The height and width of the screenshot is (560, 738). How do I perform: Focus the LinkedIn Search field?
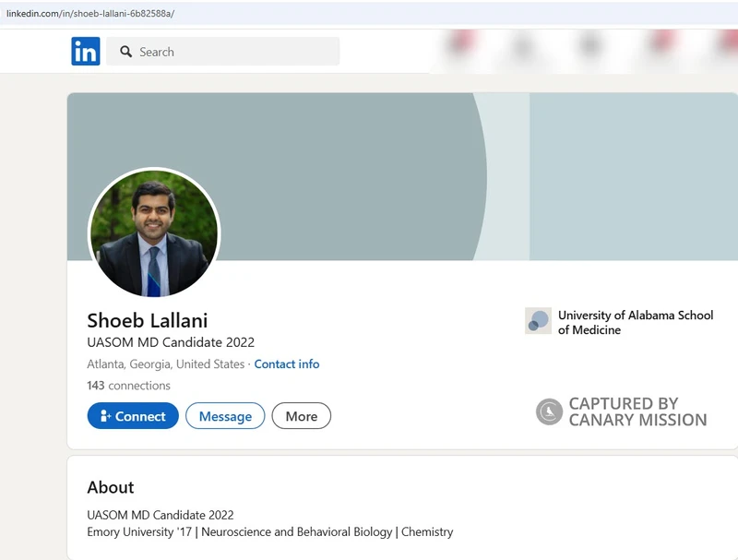222,52
